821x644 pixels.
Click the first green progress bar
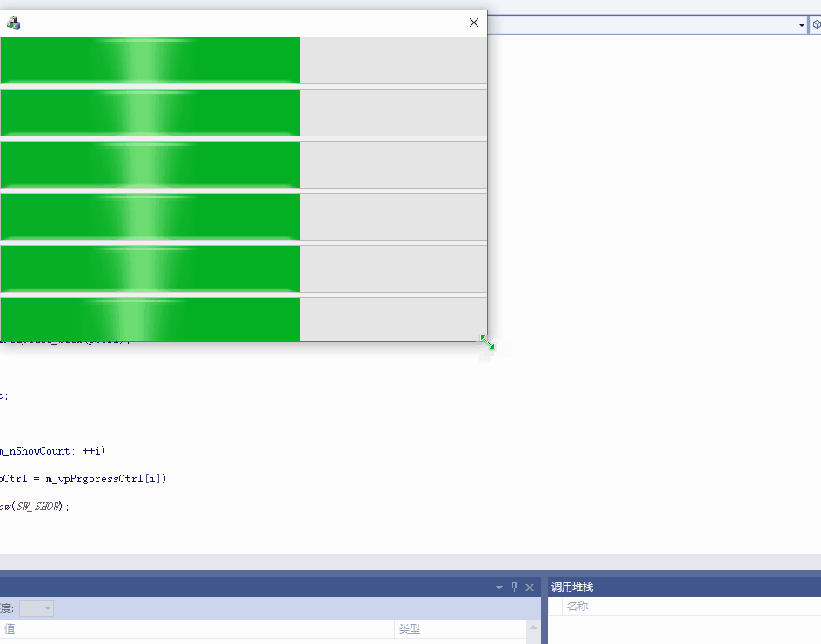[244, 60]
